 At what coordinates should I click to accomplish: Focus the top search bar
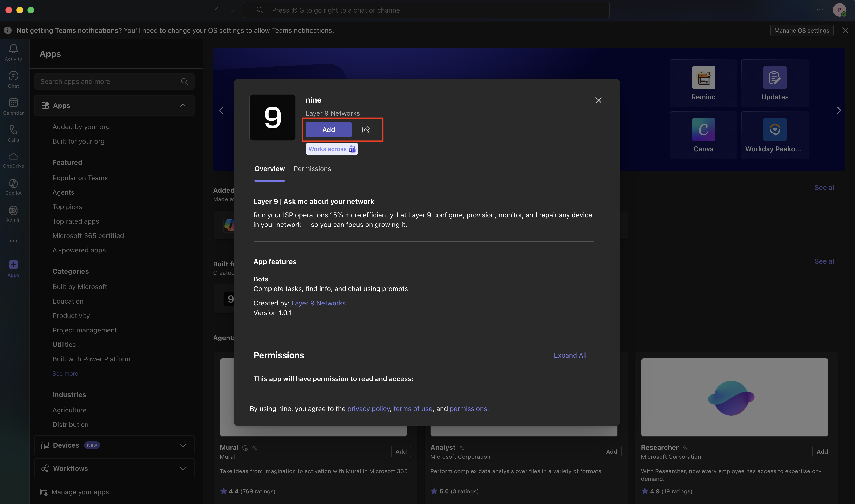426,10
